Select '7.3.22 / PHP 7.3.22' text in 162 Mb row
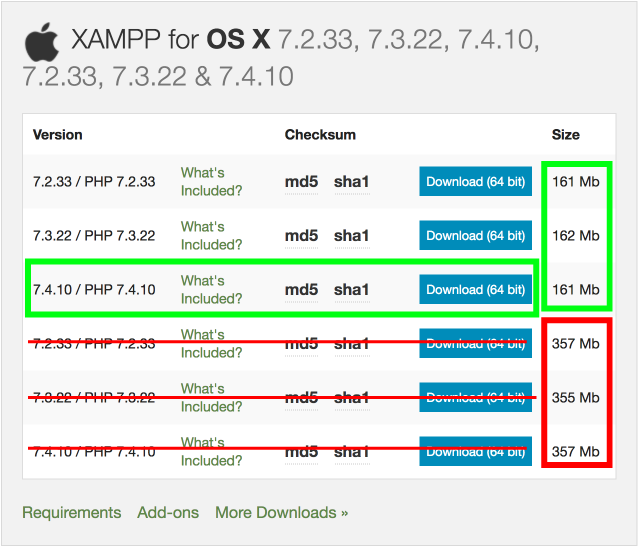Viewport: 639px width, 546px height. [x=94, y=236]
